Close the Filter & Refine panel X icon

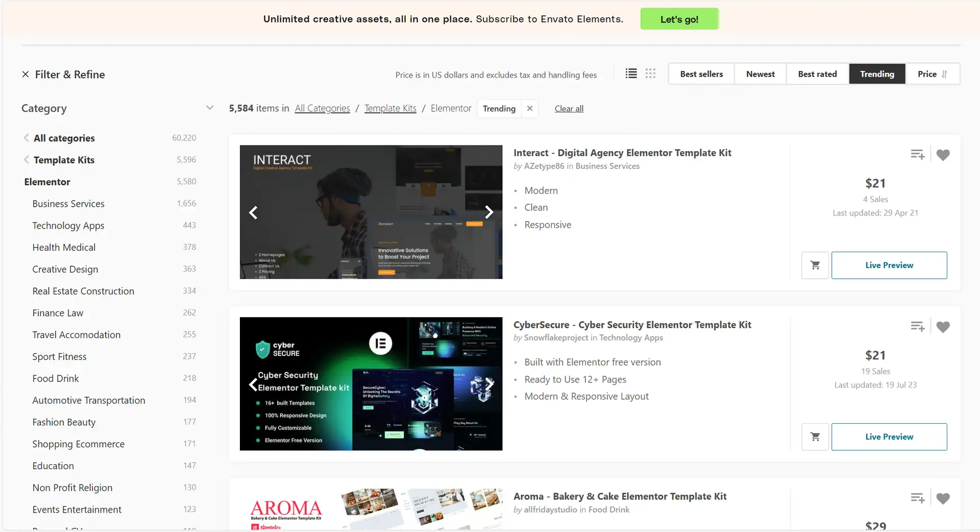(x=26, y=75)
